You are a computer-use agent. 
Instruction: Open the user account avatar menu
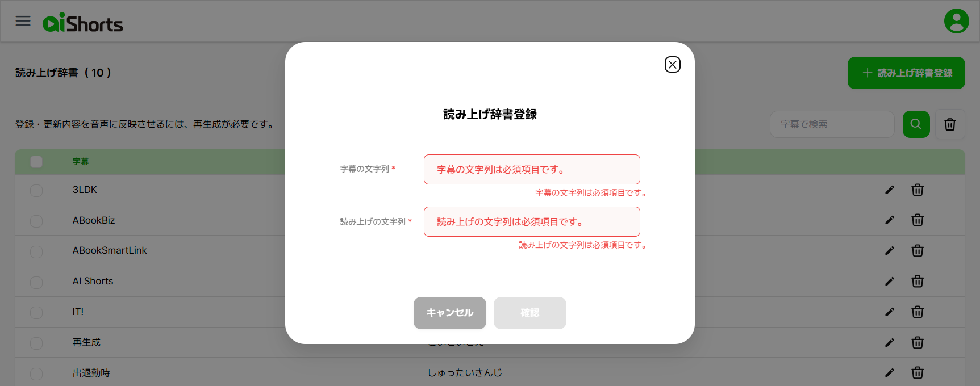[956, 21]
